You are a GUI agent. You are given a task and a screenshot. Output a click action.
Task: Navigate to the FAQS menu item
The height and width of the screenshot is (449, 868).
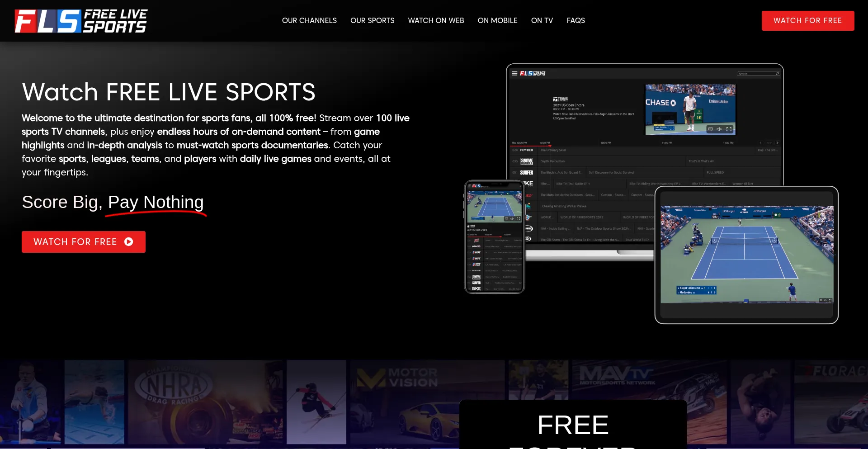tap(576, 20)
